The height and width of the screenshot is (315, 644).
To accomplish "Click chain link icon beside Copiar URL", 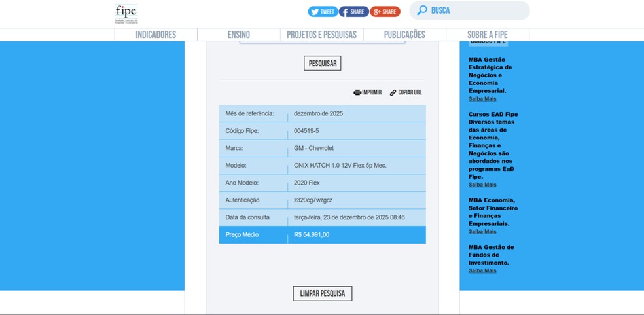I will click(x=393, y=92).
